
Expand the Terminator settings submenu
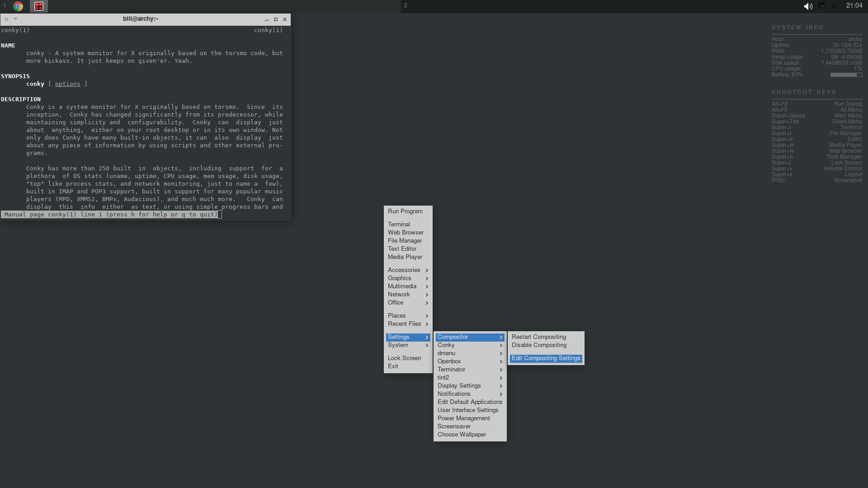click(470, 370)
